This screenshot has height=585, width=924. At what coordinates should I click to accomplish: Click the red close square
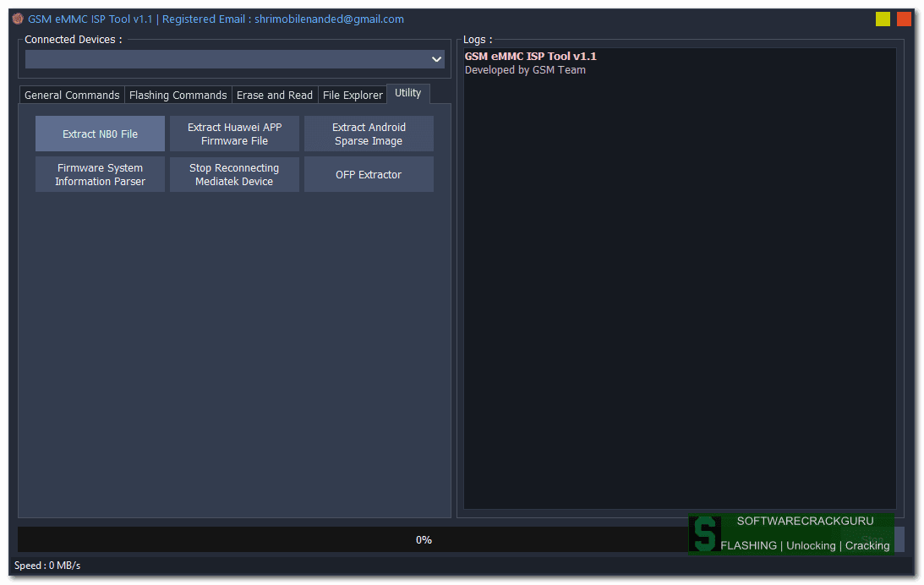click(904, 19)
